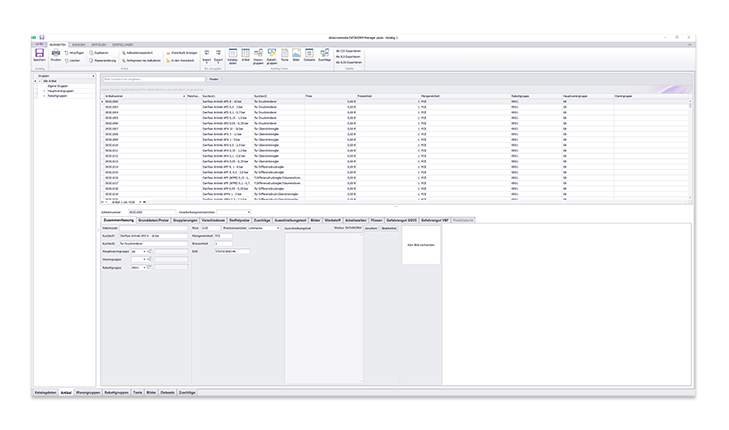Open the Staffelpreise tab
Viewport: 729px width, 430px height.
point(239,220)
